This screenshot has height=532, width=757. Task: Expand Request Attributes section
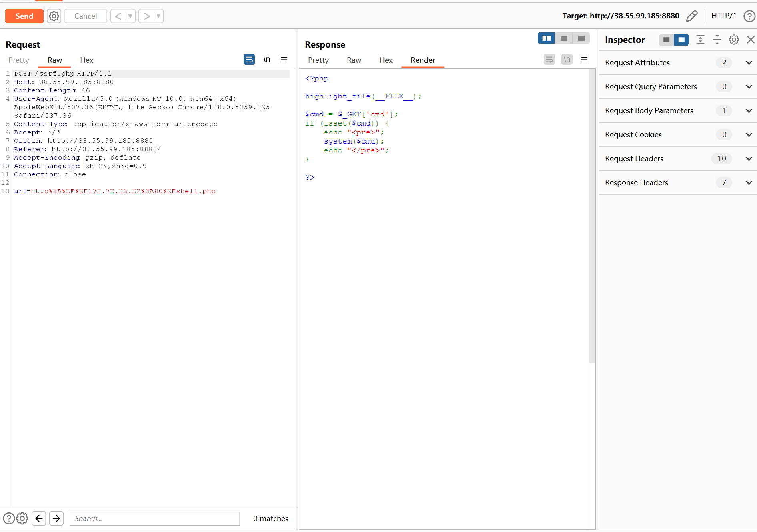coord(749,63)
